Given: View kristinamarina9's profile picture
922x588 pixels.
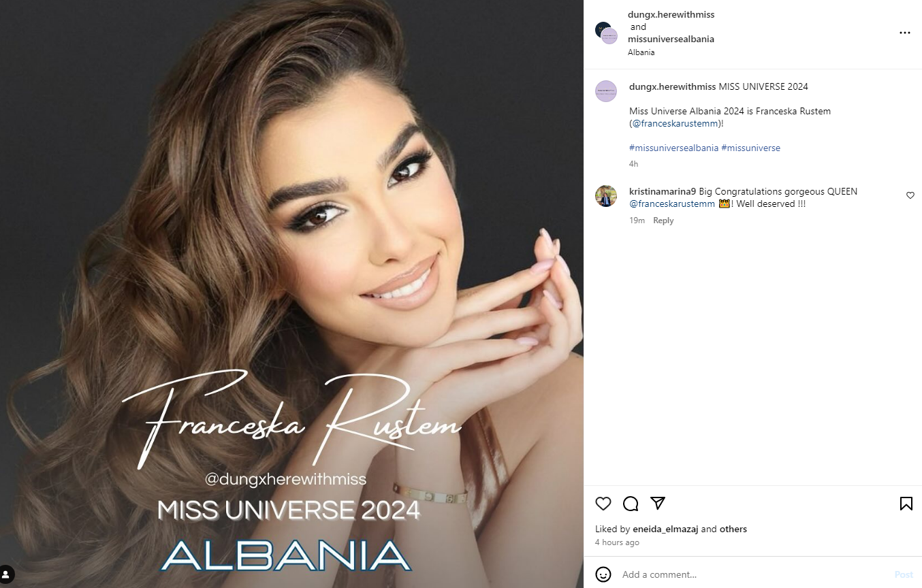Looking at the screenshot, I should coord(606,196).
